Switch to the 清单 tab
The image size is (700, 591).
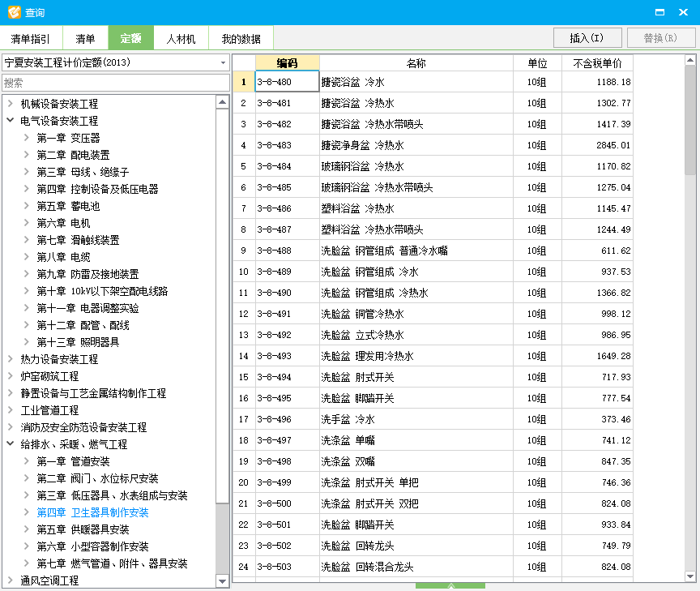[x=85, y=39]
